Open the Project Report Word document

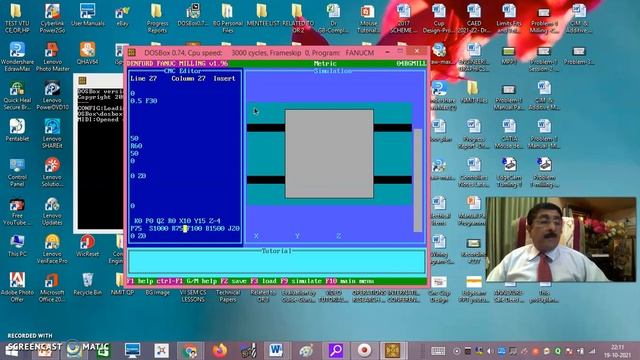474,133
